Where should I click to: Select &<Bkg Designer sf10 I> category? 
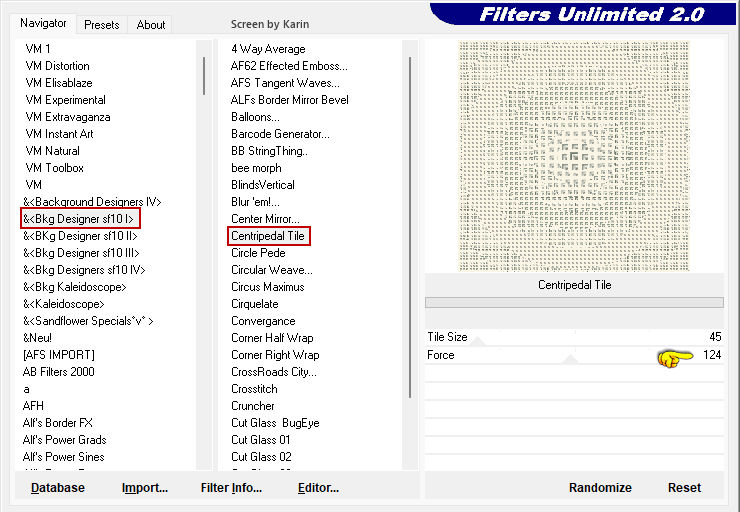tap(81, 219)
